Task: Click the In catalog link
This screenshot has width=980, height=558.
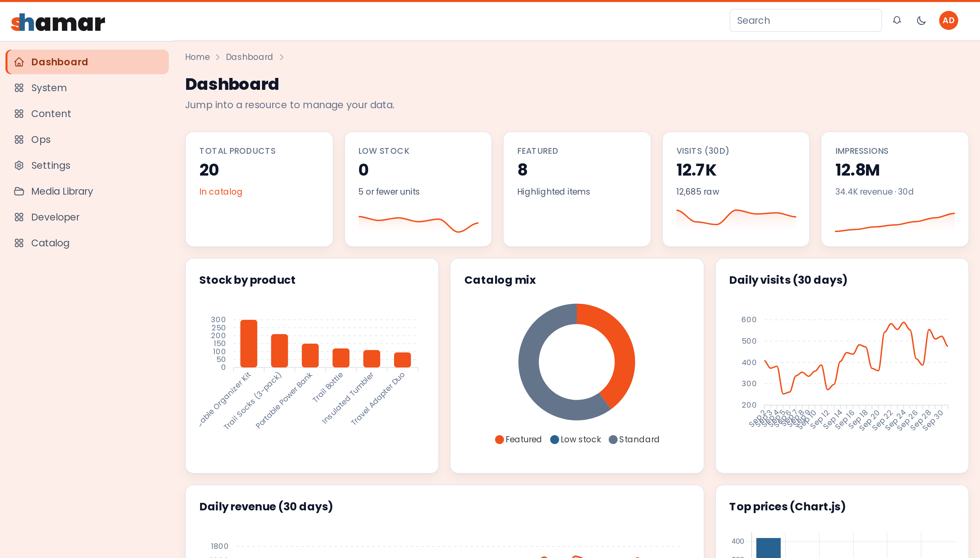Action: pyautogui.click(x=221, y=192)
